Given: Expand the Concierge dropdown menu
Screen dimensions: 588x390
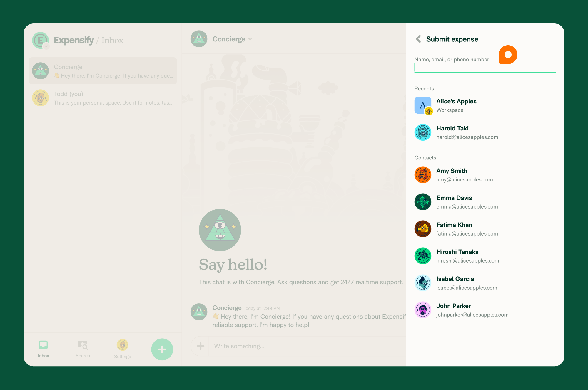Looking at the screenshot, I should (x=251, y=39).
